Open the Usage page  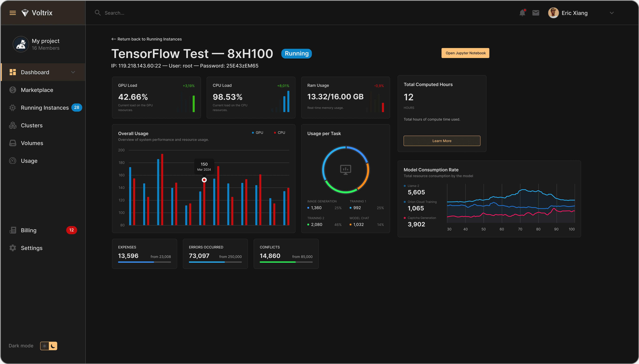coord(43,161)
